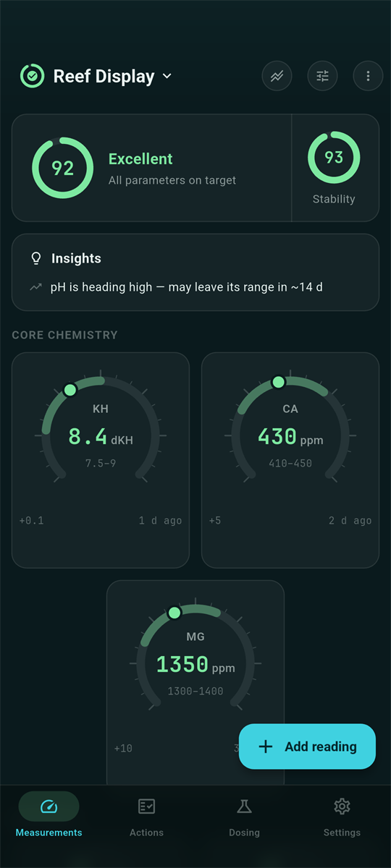Click the Excellent status label
Viewport: 391px width, 868px height.
coord(140,158)
